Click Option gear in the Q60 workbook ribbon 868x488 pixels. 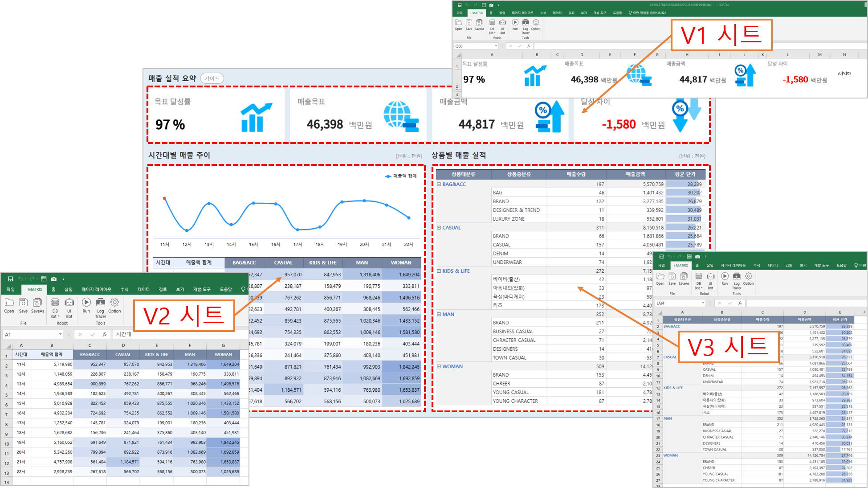click(536, 23)
